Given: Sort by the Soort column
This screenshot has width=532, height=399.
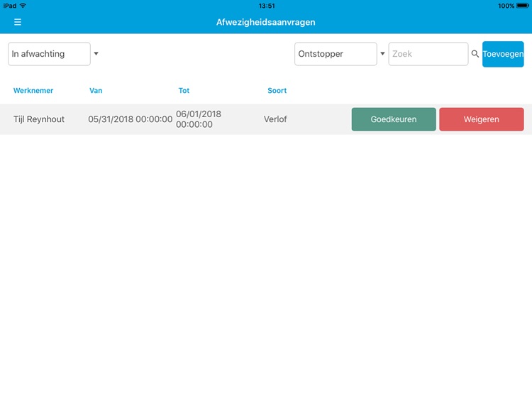Looking at the screenshot, I should 277,91.
